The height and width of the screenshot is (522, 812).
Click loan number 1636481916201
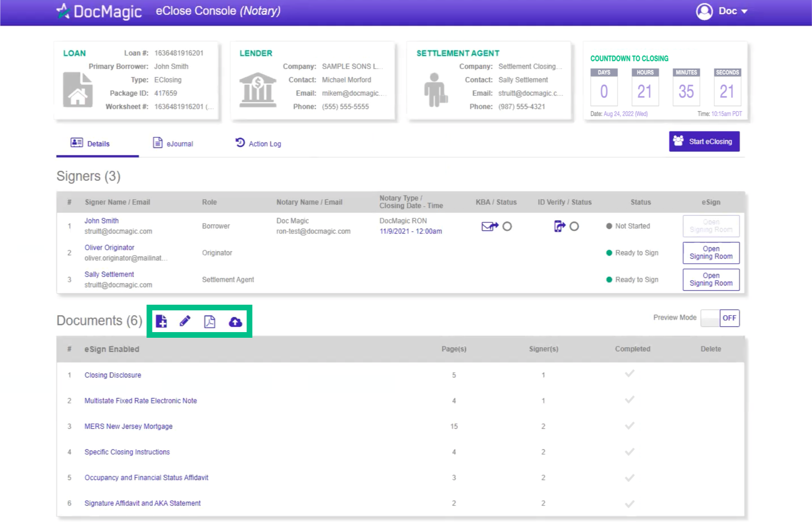click(179, 53)
